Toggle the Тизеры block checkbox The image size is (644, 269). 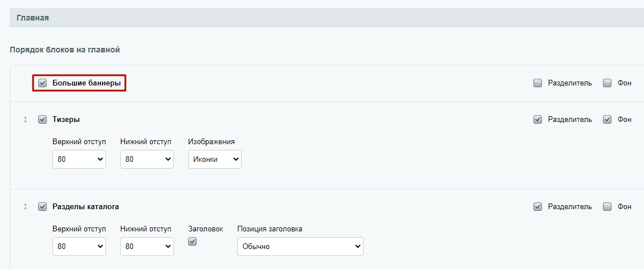coord(42,120)
